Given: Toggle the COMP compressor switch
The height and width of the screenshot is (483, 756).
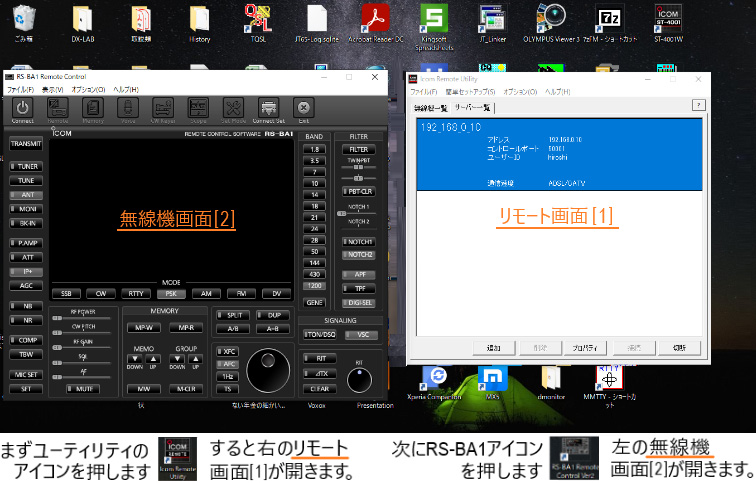Looking at the screenshot, I should [x=26, y=340].
